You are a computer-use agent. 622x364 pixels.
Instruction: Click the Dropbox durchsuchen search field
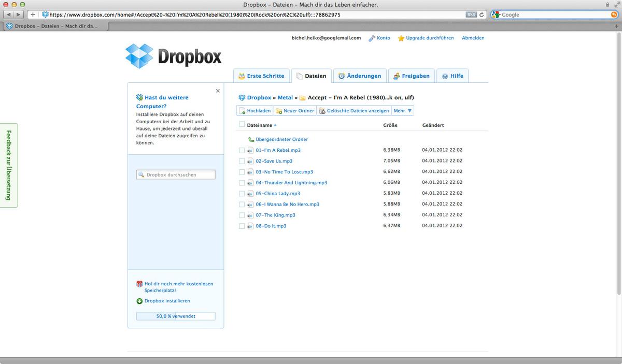coord(176,175)
